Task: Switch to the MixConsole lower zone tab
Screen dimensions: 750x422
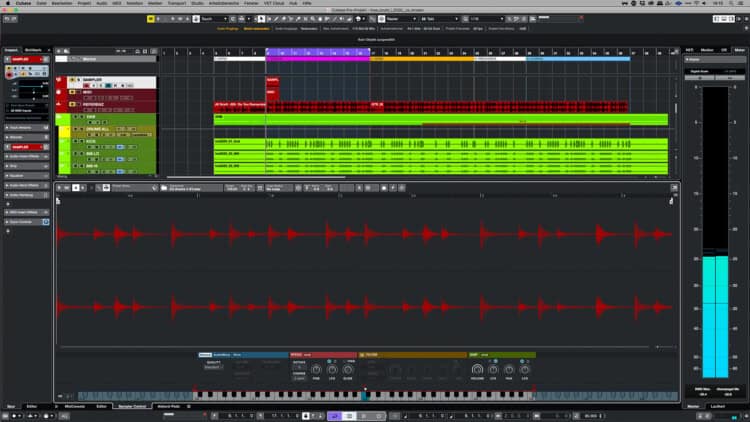Action: point(75,406)
